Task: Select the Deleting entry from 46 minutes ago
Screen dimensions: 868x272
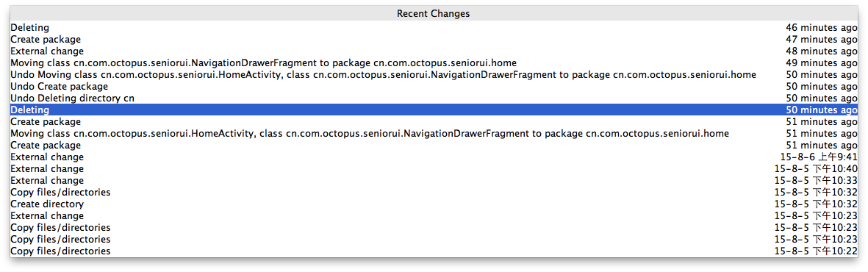Action: (x=434, y=28)
